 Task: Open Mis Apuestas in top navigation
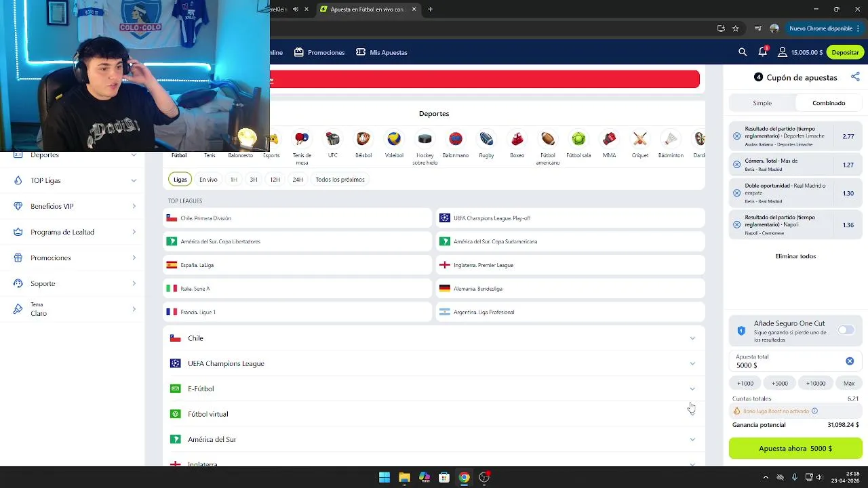[382, 52]
